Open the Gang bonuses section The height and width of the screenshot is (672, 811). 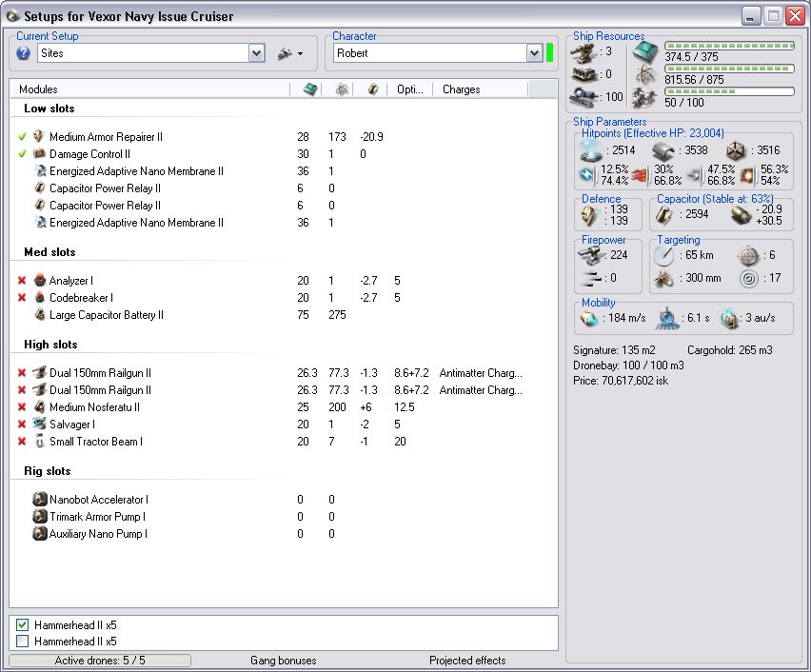pyautogui.click(x=283, y=660)
